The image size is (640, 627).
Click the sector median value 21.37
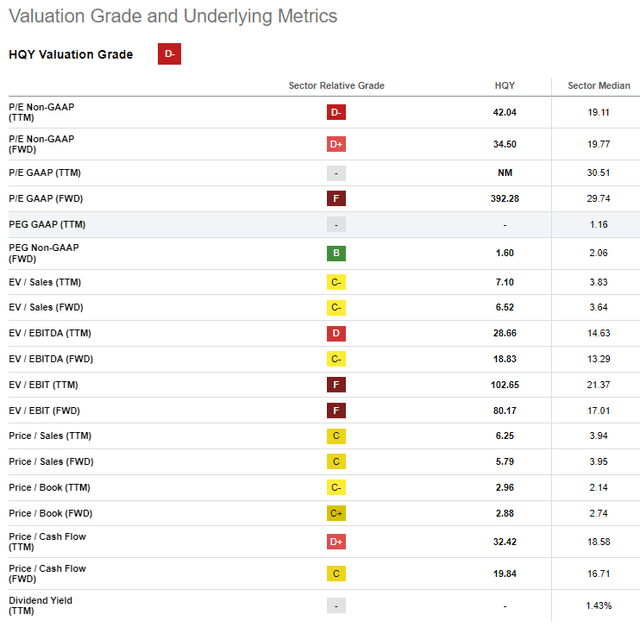pos(599,385)
